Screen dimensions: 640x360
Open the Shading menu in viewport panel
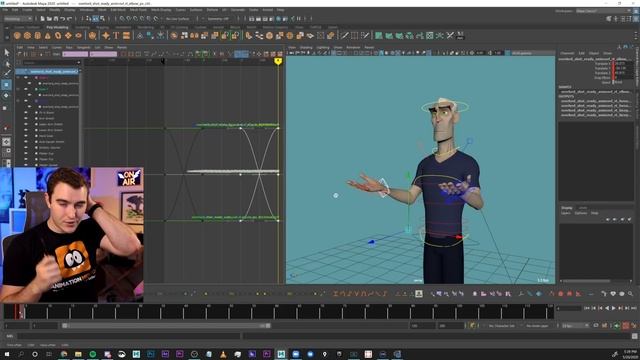[x=306, y=47]
